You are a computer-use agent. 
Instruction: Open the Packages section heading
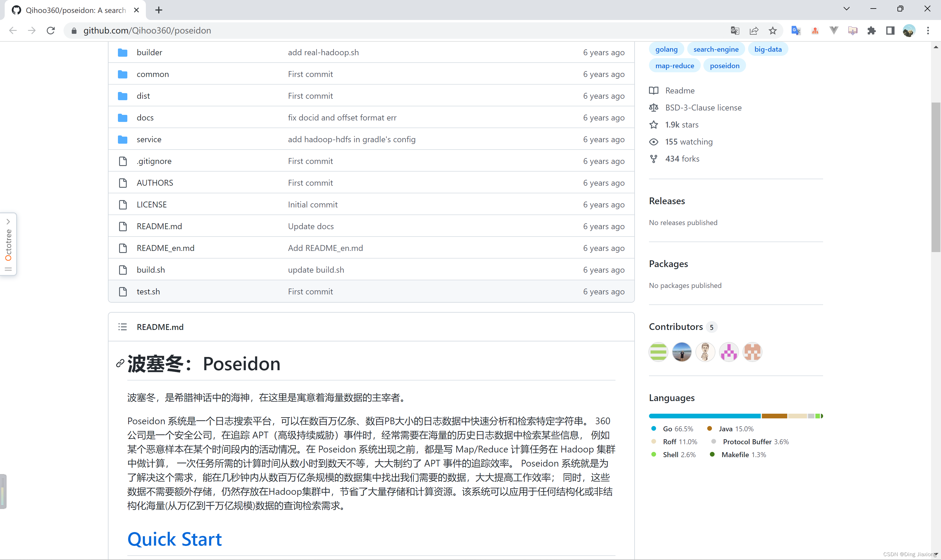click(668, 264)
